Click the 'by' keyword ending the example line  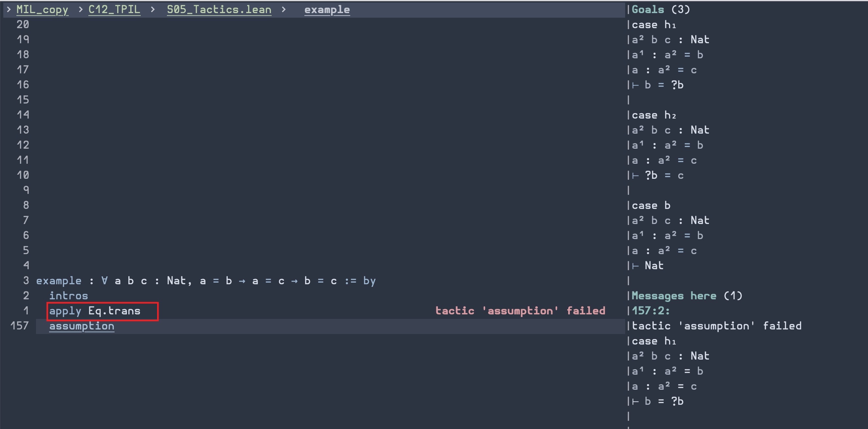(x=369, y=281)
